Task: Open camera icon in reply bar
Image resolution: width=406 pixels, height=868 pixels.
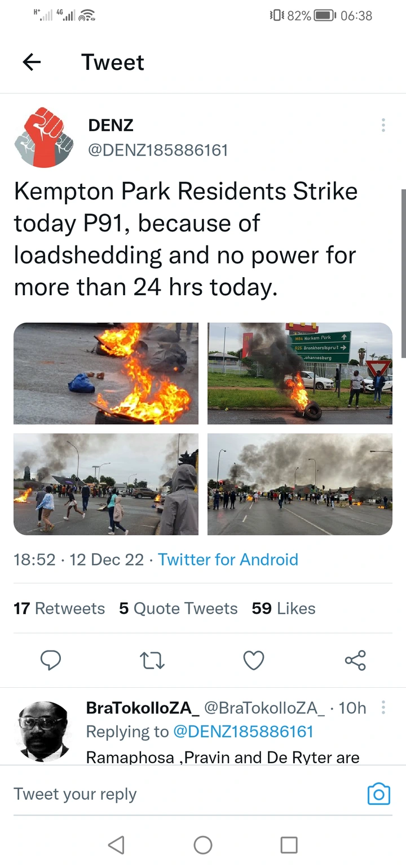Action: click(379, 794)
